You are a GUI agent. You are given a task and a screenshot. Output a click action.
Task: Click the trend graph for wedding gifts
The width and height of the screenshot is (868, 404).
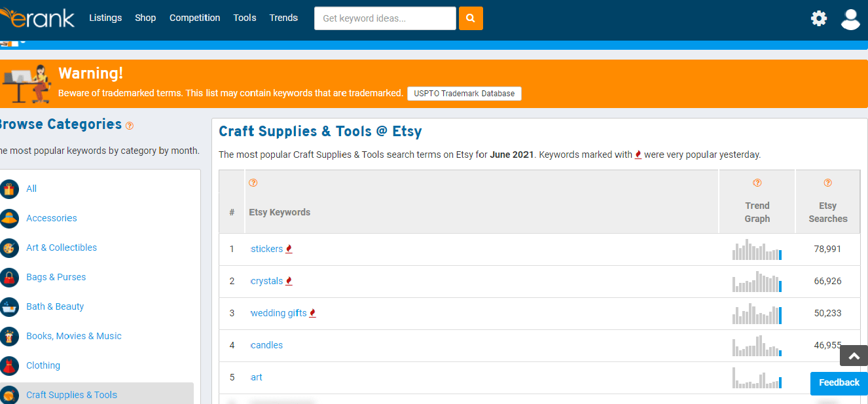click(757, 314)
